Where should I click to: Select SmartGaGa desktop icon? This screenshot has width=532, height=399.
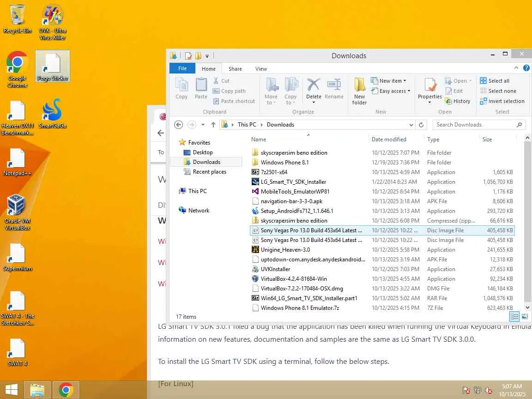52,114
